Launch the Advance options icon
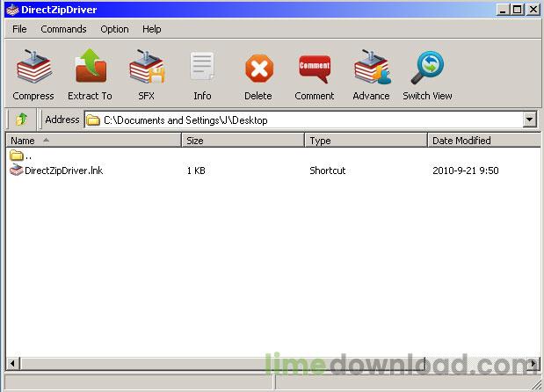Viewport: 544px width, 392px height. pyautogui.click(x=372, y=67)
